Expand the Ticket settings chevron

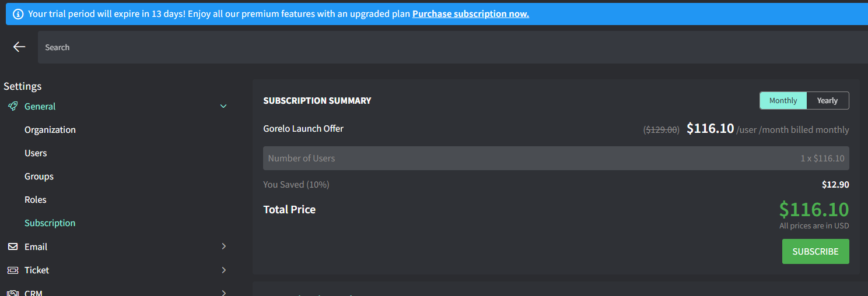click(x=223, y=270)
